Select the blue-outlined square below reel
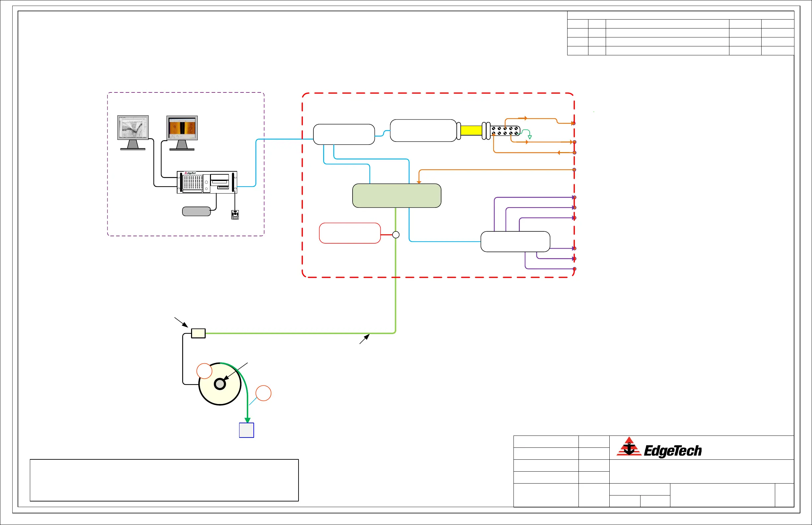This screenshot has width=812, height=525. 247,430
